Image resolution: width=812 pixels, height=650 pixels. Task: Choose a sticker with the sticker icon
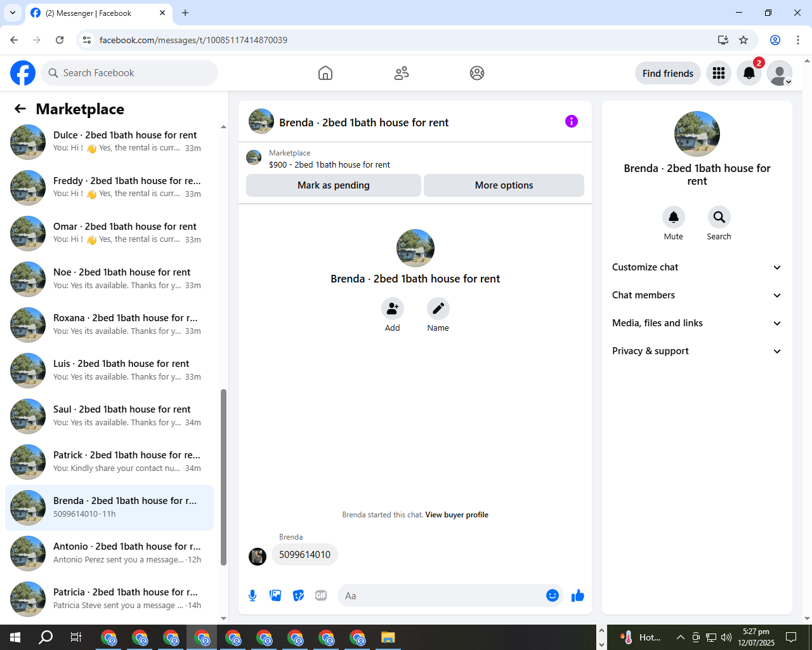(x=298, y=595)
